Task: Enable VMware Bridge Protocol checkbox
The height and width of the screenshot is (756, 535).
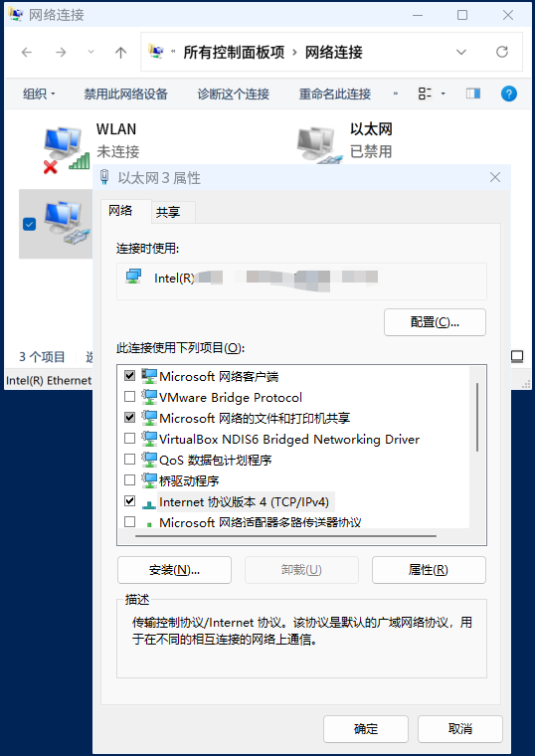Action: tap(129, 396)
